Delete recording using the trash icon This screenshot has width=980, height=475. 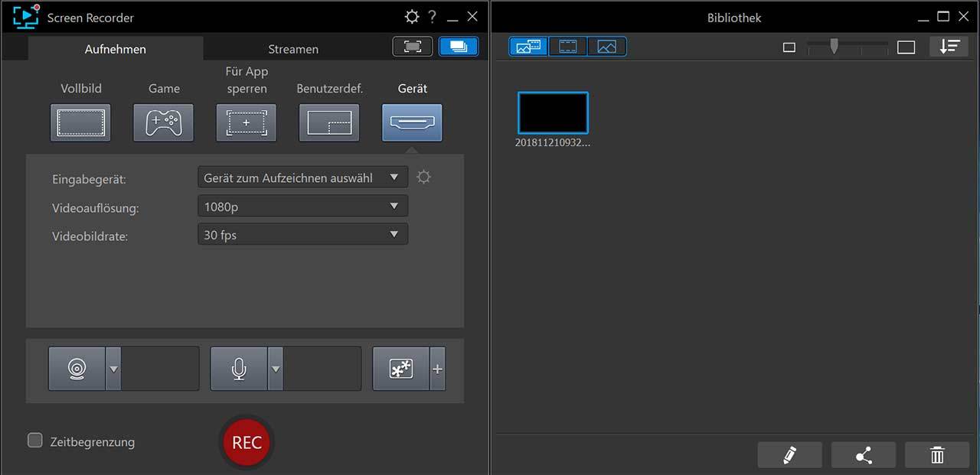937,455
